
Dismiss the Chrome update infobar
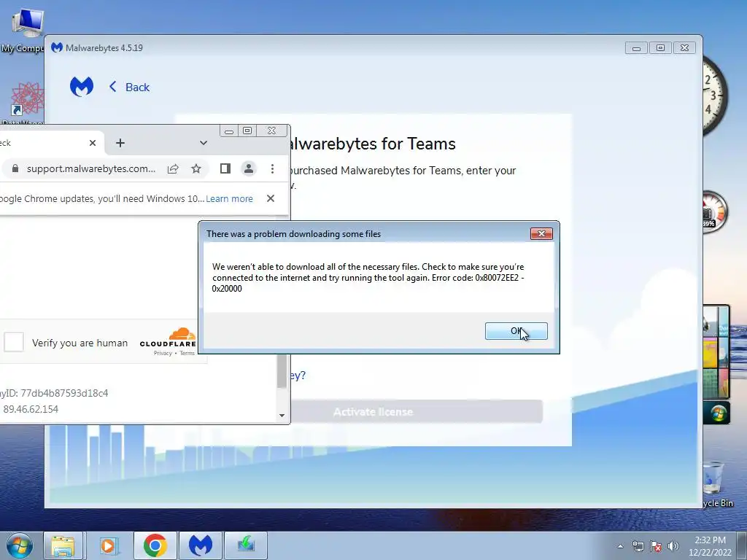click(271, 198)
